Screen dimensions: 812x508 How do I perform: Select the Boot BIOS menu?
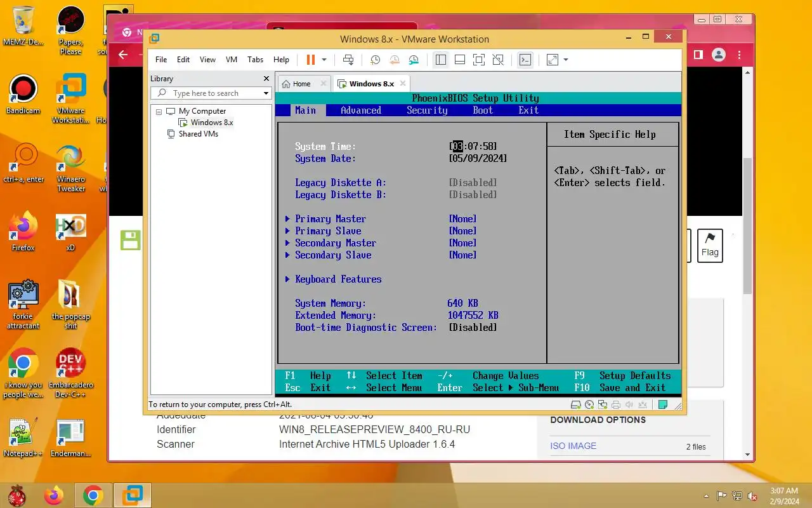(483, 110)
